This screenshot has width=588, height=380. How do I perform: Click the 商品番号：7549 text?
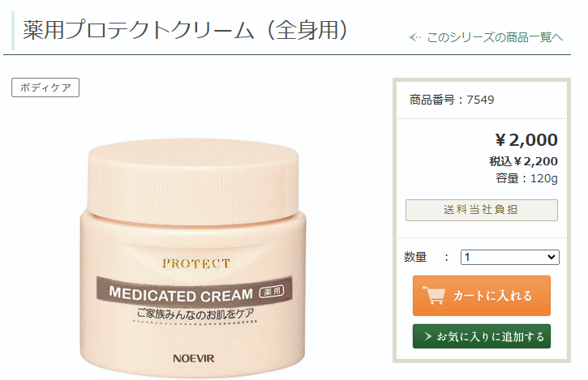pyautogui.click(x=452, y=100)
